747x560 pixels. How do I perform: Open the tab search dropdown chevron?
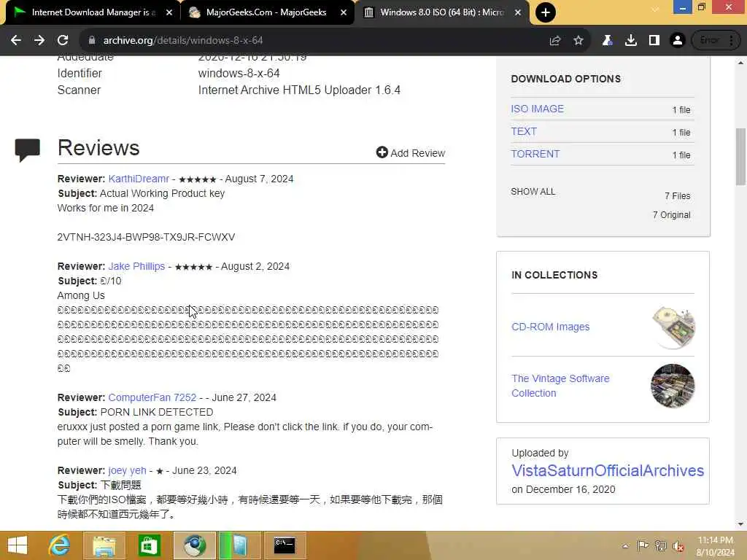tap(656, 9)
